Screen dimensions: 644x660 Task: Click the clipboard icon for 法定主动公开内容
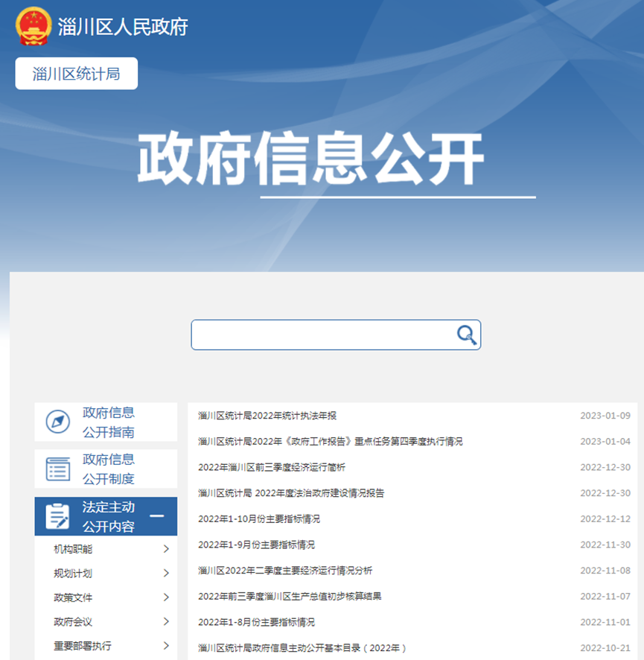point(57,516)
